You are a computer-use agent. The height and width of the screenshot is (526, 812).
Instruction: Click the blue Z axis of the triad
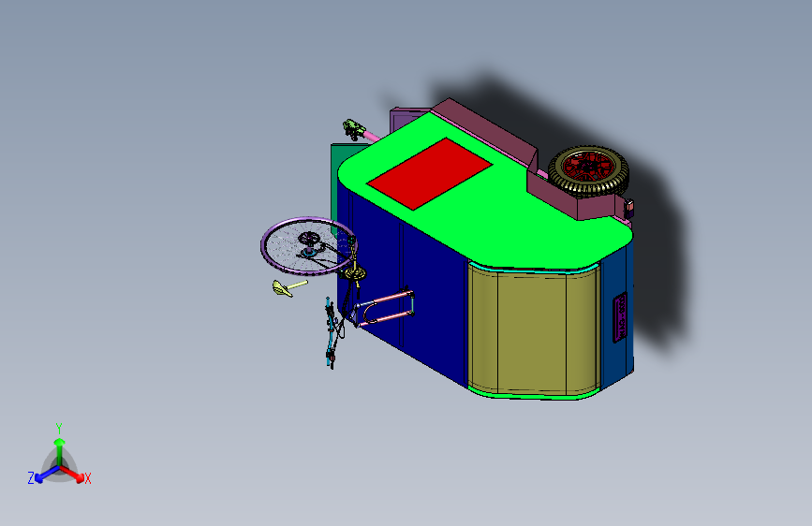(x=47, y=474)
